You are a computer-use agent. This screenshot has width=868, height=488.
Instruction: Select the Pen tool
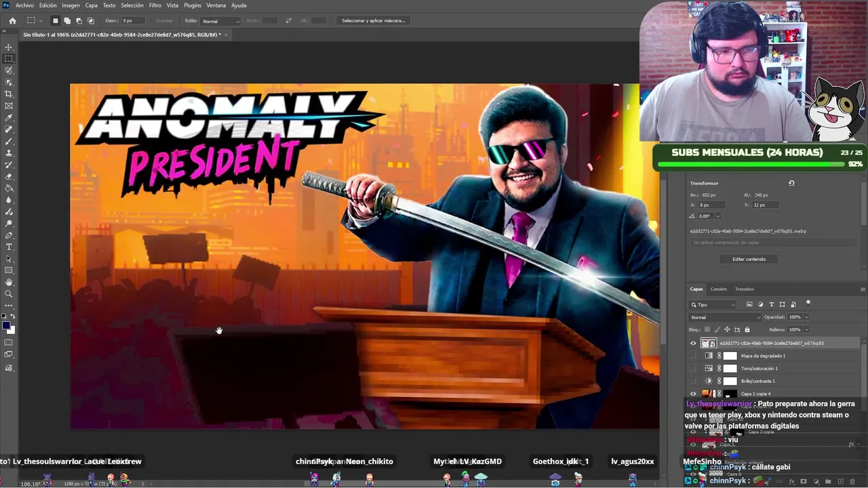click(x=9, y=235)
